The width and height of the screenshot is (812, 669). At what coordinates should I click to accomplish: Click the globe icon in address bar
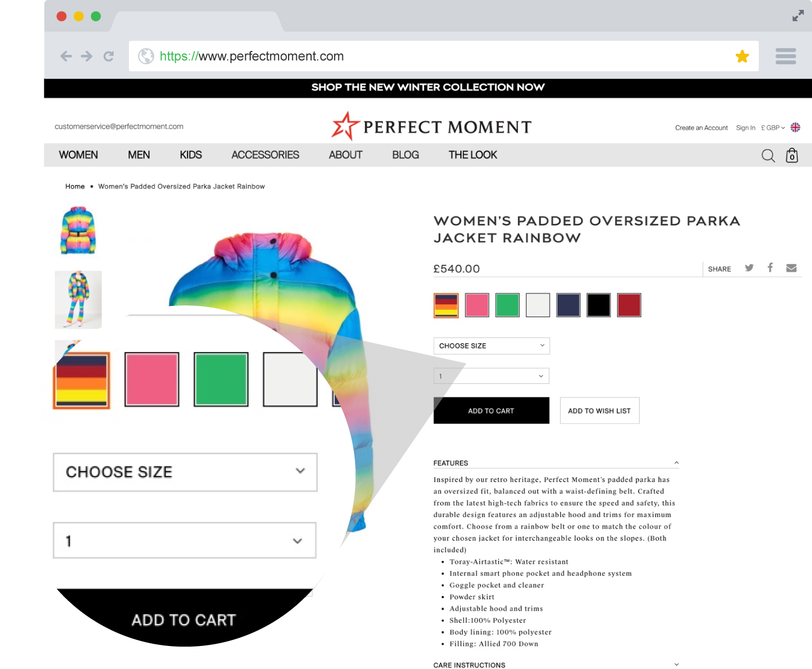pyautogui.click(x=146, y=56)
